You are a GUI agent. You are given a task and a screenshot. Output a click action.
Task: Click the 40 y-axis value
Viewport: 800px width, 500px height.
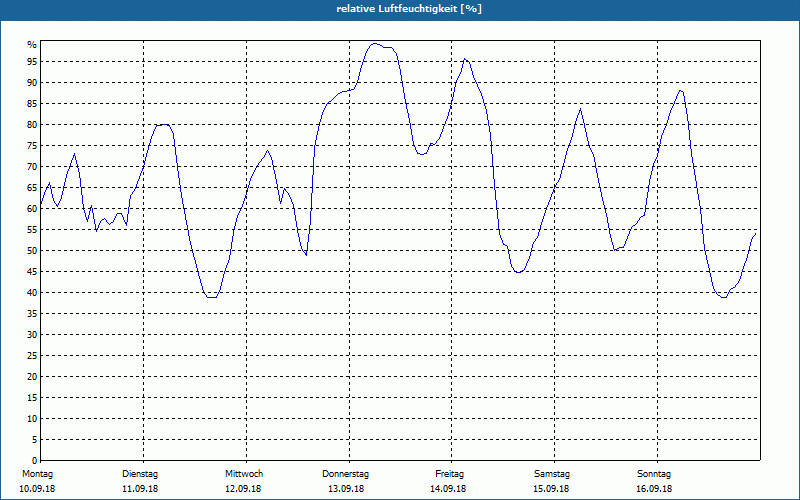click(32, 292)
